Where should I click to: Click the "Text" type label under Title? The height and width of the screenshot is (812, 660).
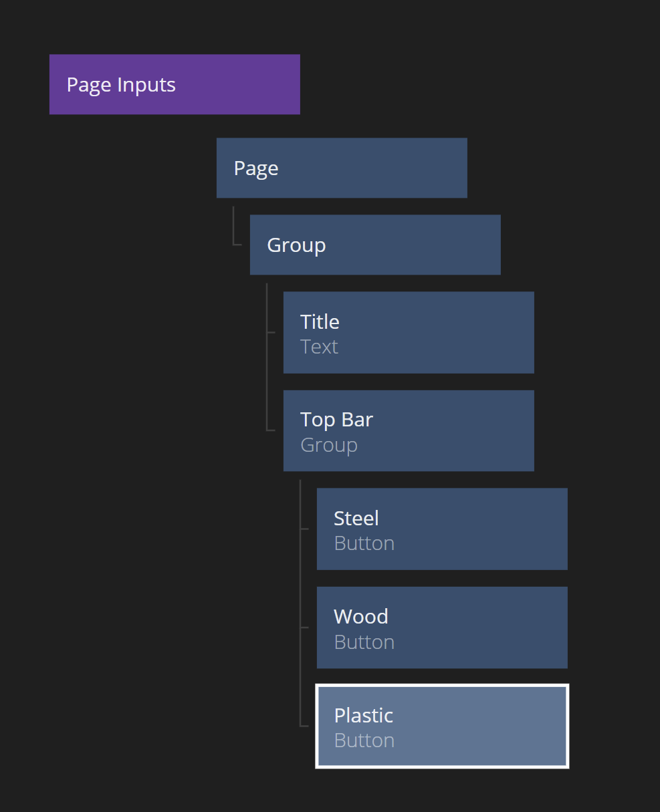319,347
